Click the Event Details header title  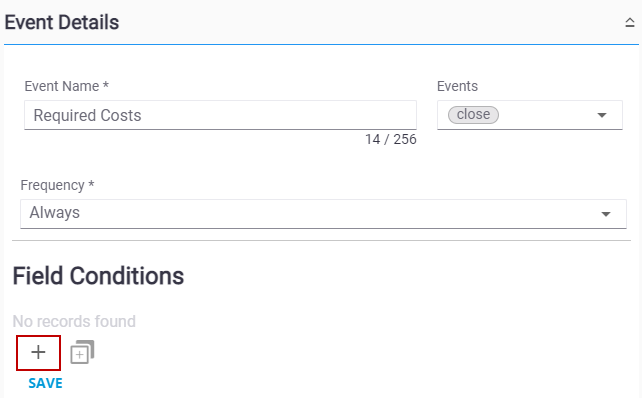[x=62, y=23]
